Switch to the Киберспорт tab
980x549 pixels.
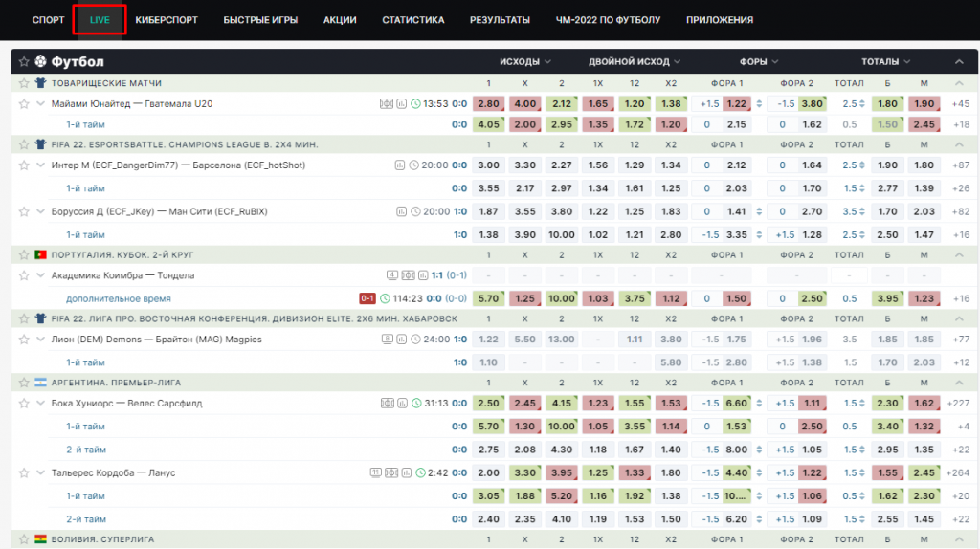click(x=167, y=19)
